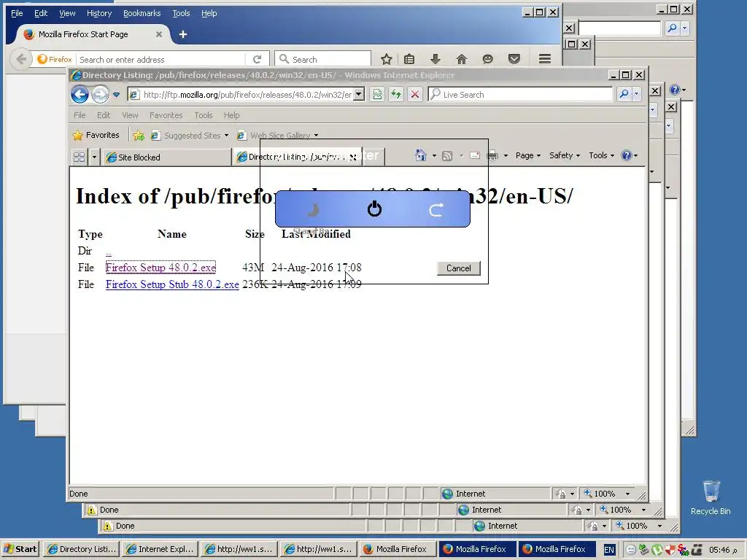Click the blue Help question icon in IE command bar

click(x=627, y=156)
